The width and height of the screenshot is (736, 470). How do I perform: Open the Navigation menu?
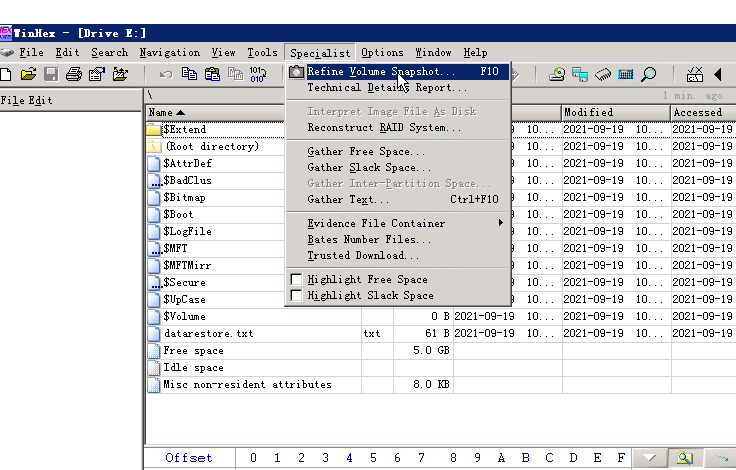point(169,53)
